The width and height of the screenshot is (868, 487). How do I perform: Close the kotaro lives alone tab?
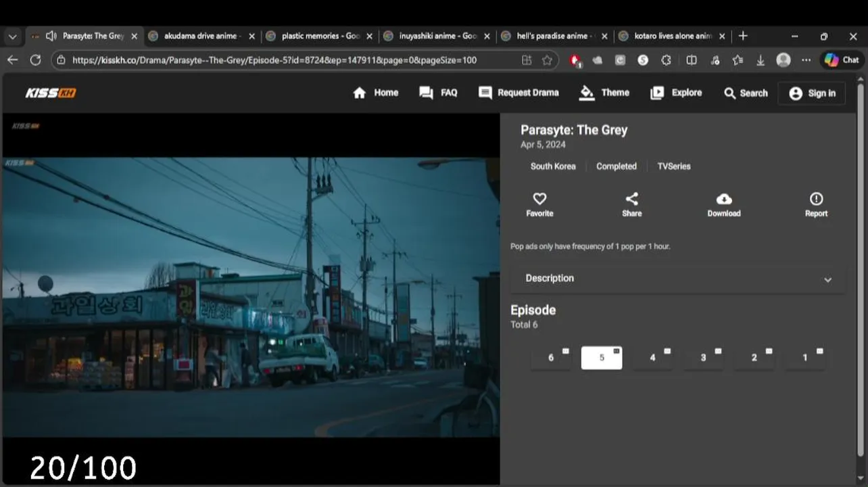tap(722, 37)
